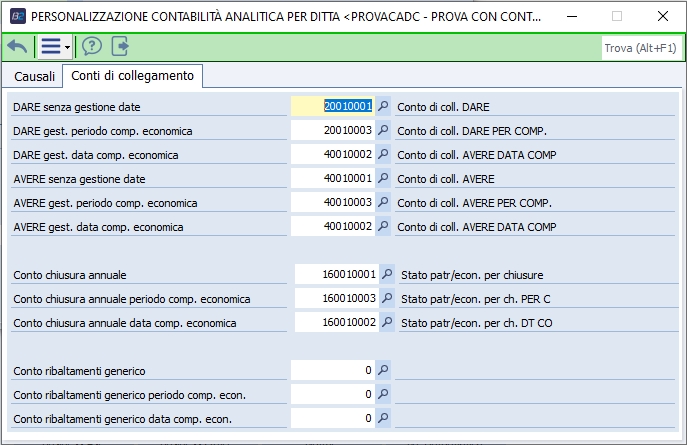The width and height of the screenshot is (687, 445).
Task: Click the exit door toolbar icon
Action: pyautogui.click(x=120, y=47)
